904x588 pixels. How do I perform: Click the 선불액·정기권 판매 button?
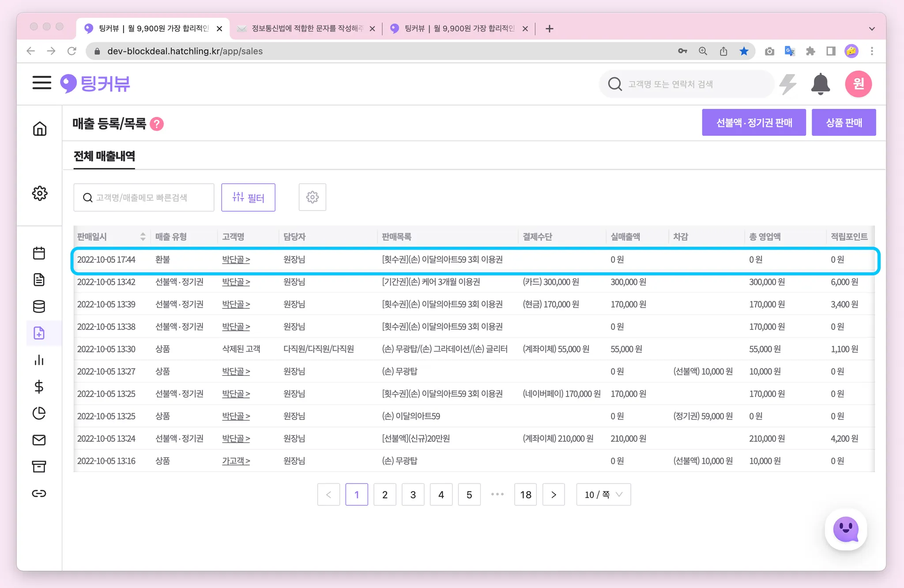(753, 123)
